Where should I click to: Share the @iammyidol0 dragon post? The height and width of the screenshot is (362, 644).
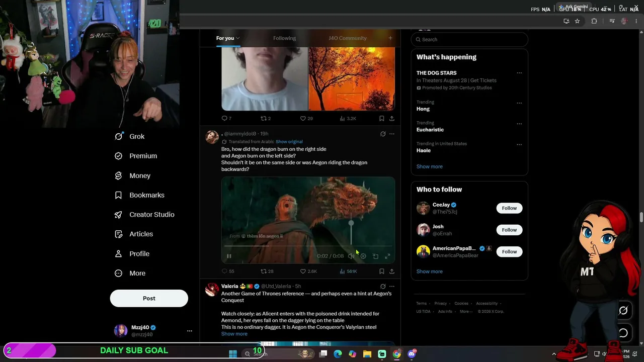tap(392, 271)
